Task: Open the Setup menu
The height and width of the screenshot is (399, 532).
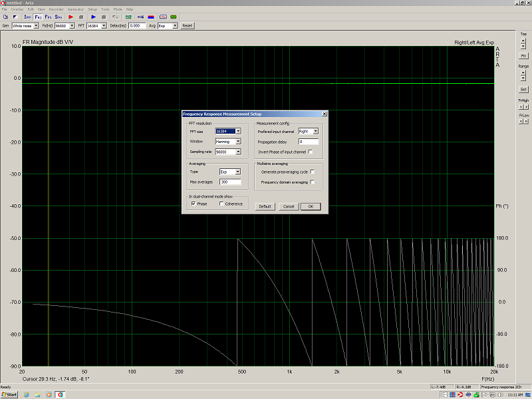Action: pyautogui.click(x=92, y=9)
